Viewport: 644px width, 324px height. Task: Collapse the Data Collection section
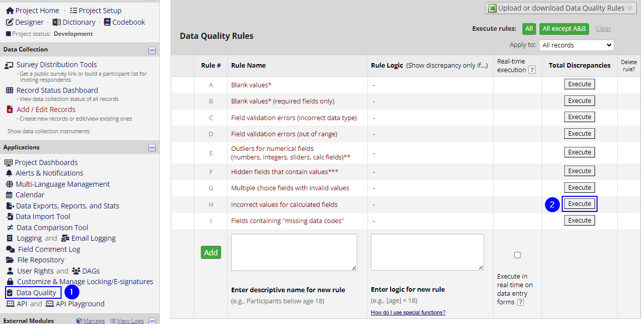coord(152,50)
